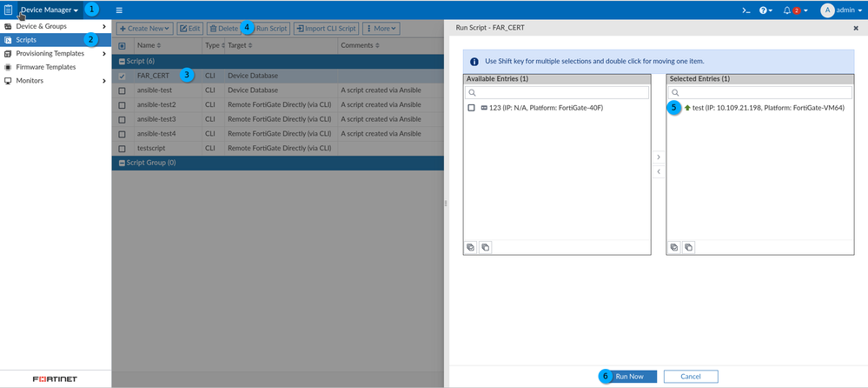Click testscript's Remote FortiGate Directly target
The width and height of the screenshot is (868, 388).
click(280, 149)
